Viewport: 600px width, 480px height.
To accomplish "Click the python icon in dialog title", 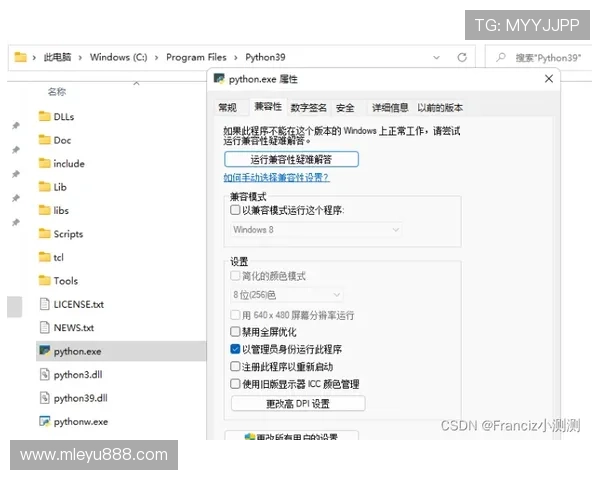I will 219,79.
